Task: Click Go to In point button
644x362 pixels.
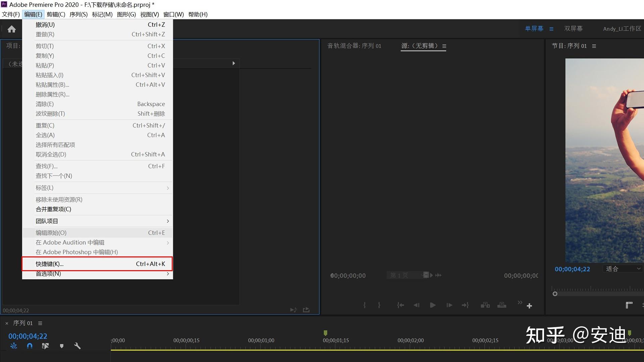Action: (x=400, y=305)
